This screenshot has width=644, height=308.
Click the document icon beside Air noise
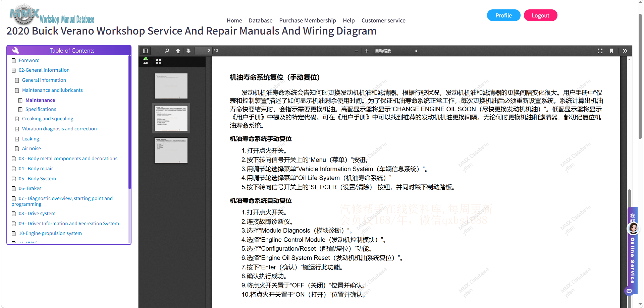(x=17, y=149)
